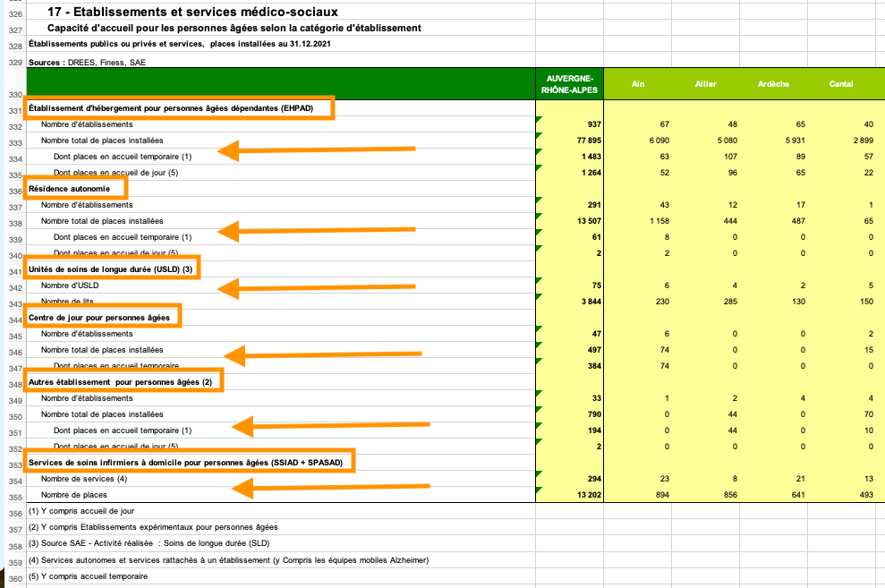This screenshot has width=885, height=588.
Task: Click the Allier column header cell
Action: pos(706,83)
